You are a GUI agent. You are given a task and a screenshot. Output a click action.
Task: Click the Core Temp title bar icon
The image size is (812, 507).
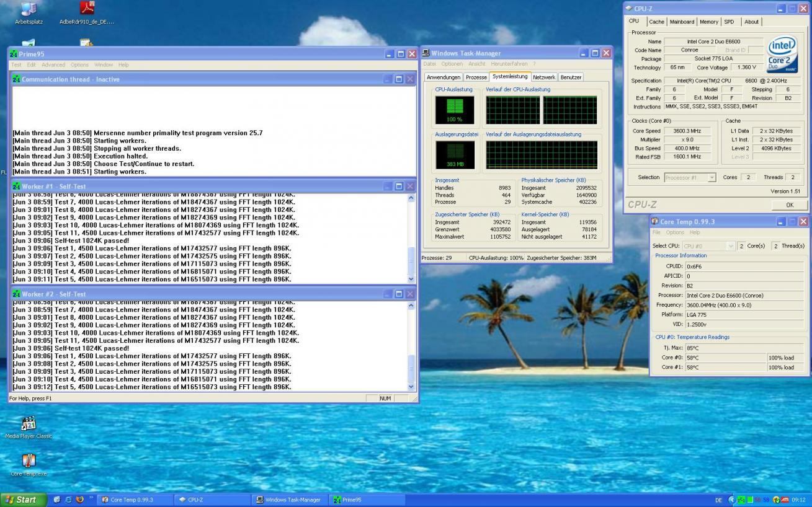[655, 221]
